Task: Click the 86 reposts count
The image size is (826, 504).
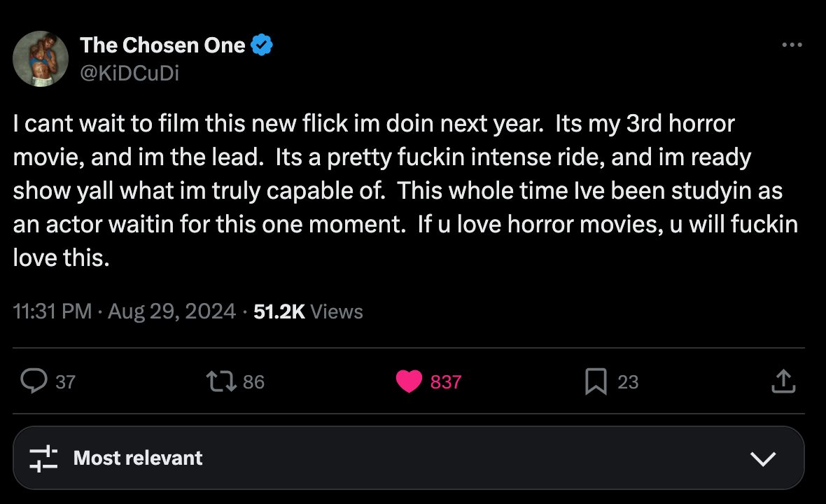Action: 253,381
